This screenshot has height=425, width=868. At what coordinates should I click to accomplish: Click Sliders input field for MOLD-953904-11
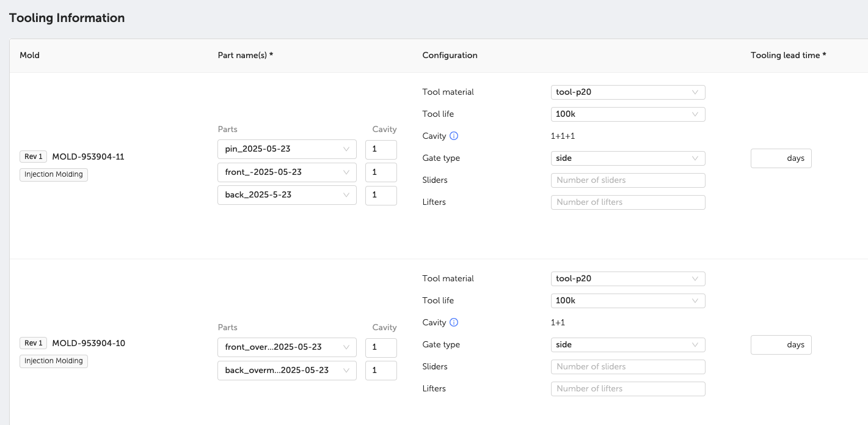627,180
